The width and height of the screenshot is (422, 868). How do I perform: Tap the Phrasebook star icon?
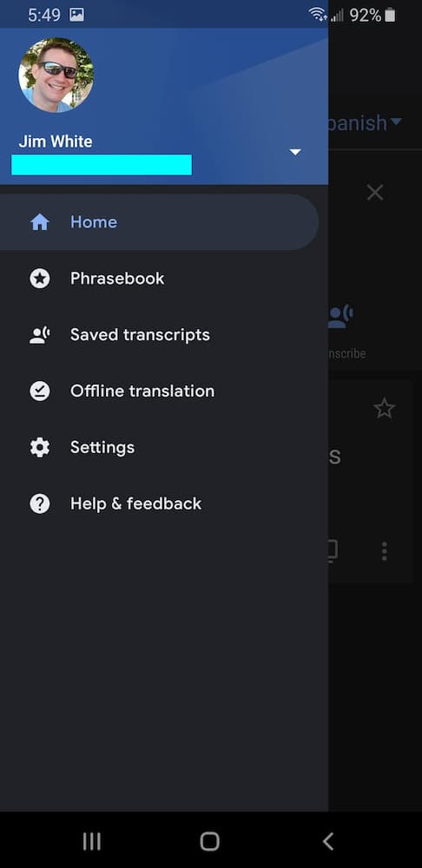point(40,279)
